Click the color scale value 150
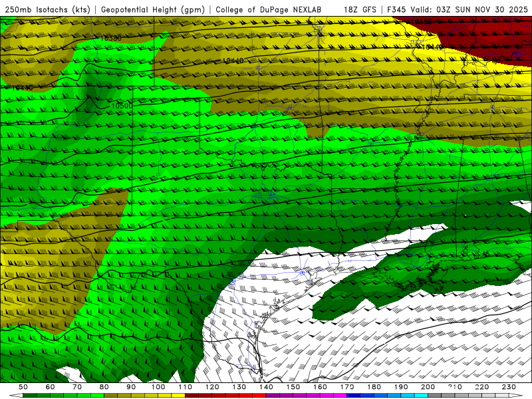The height and width of the screenshot is (399, 532). pos(293,387)
